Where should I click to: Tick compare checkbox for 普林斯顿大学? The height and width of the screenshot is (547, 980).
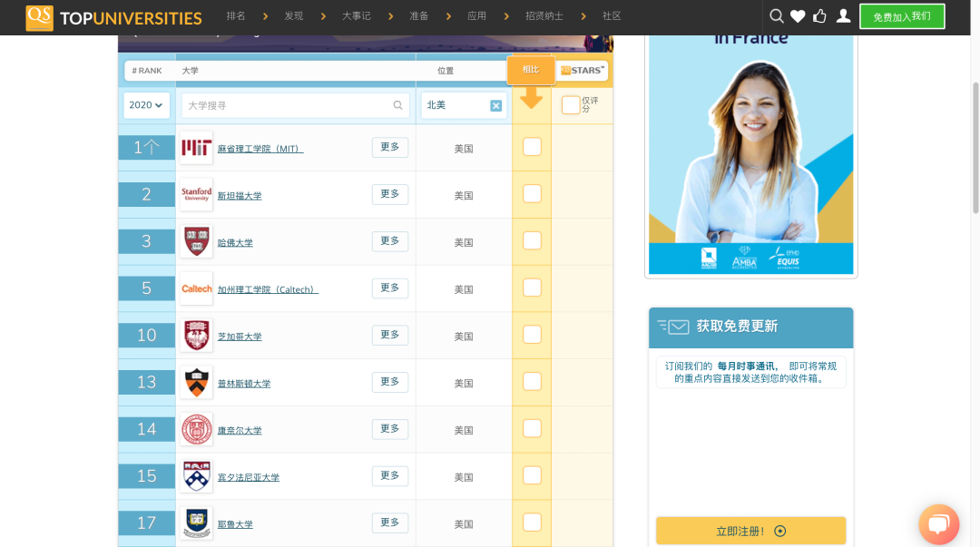tap(532, 381)
